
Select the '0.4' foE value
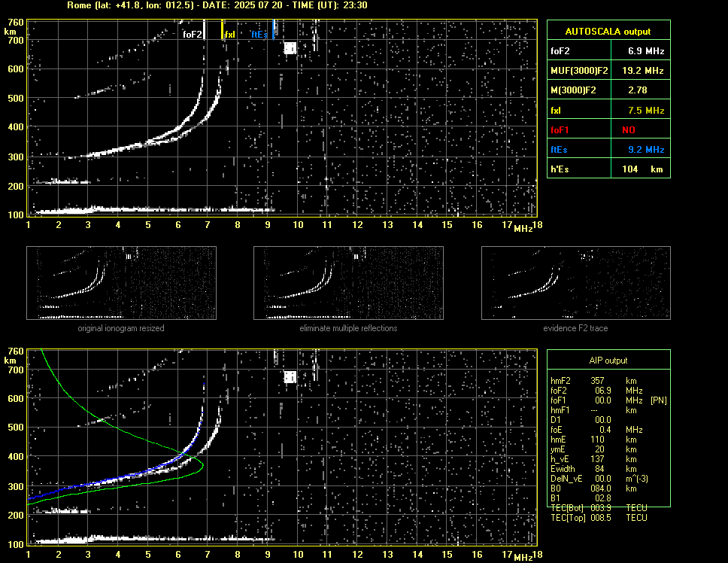coord(605,430)
